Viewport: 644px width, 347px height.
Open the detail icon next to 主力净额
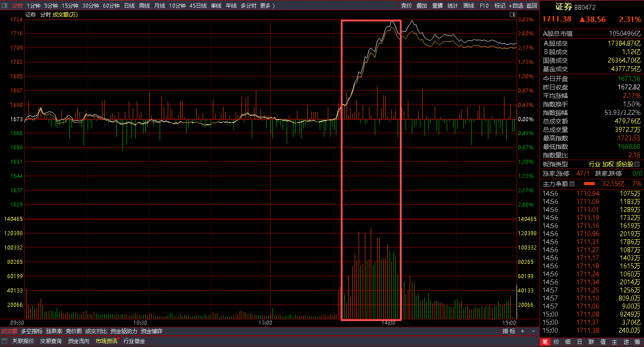572,184
